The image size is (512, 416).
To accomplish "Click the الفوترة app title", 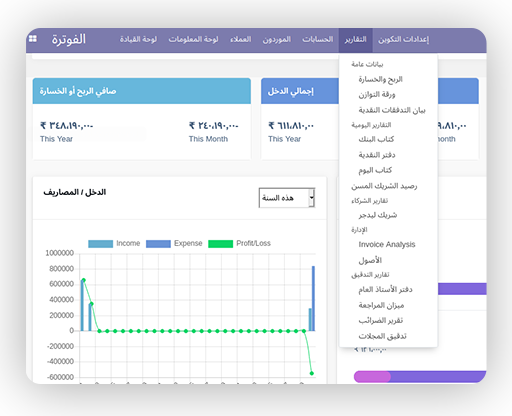I will pyautogui.click(x=69, y=39).
